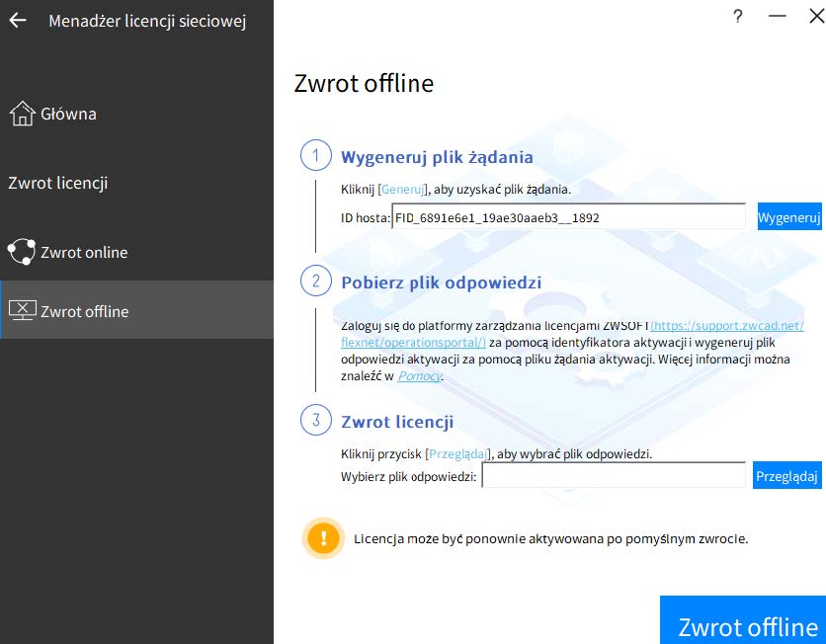
Task: Click the monitor icon for Zwrot offline
Action: coord(22,311)
